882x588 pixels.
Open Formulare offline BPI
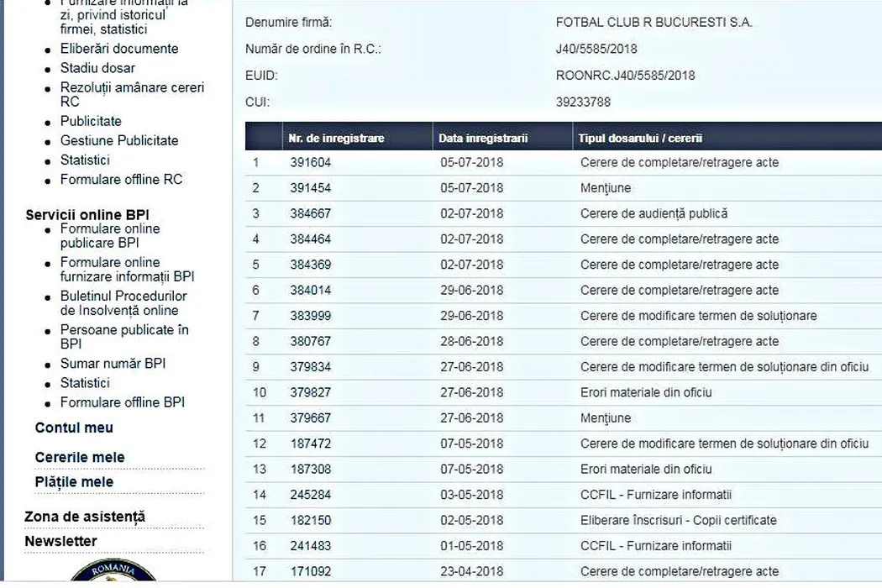pos(122,402)
